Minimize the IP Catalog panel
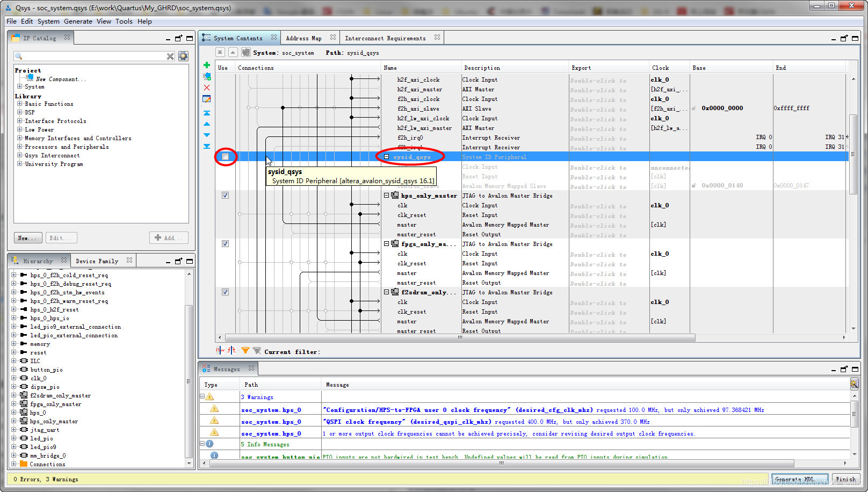Screen dimensions: 868x492 (x=168, y=39)
